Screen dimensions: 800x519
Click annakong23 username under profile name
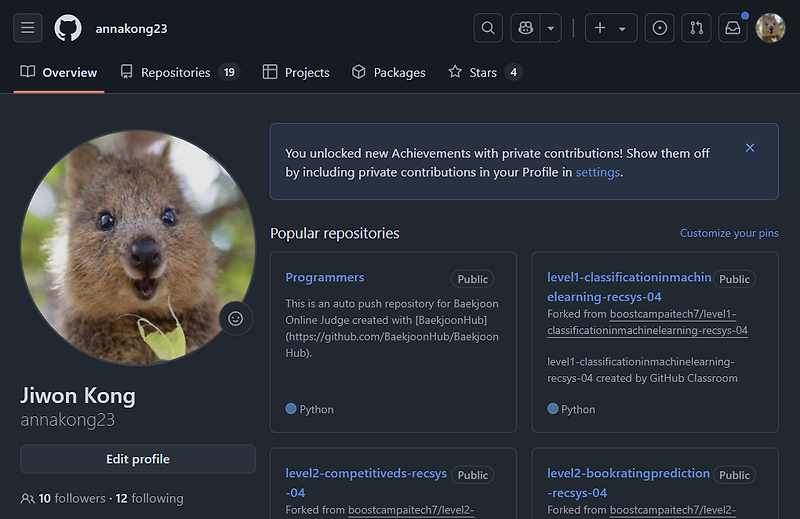pos(68,420)
